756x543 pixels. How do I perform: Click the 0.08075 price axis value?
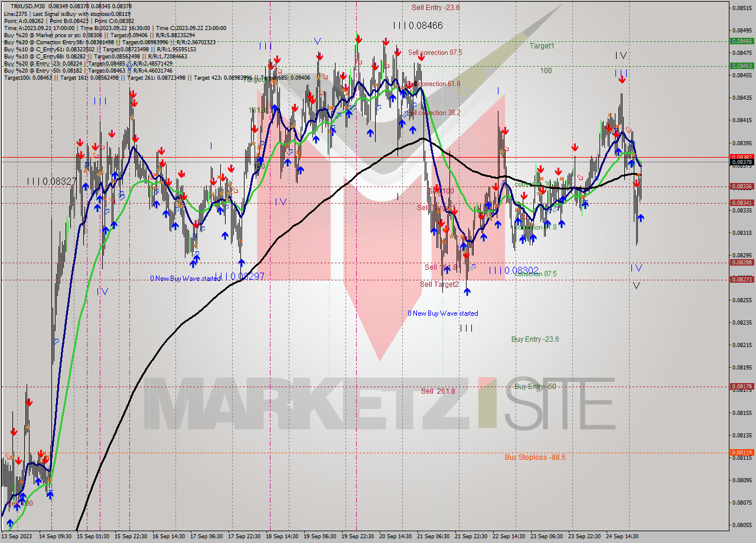741,503
